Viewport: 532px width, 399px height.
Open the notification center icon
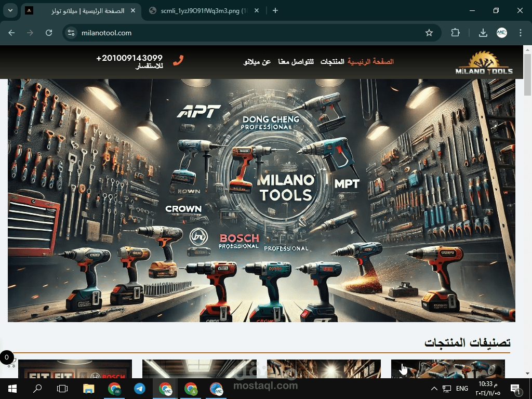(515, 389)
